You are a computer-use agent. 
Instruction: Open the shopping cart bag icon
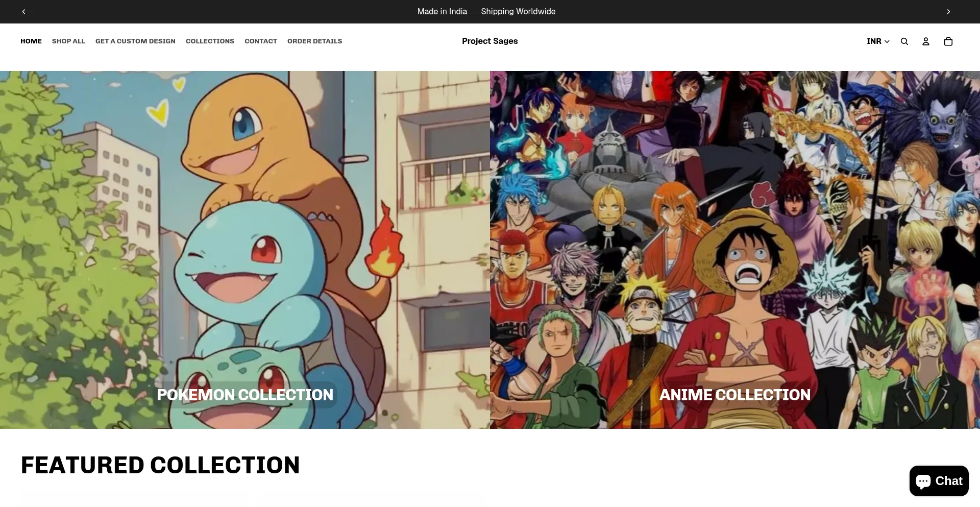tap(948, 41)
